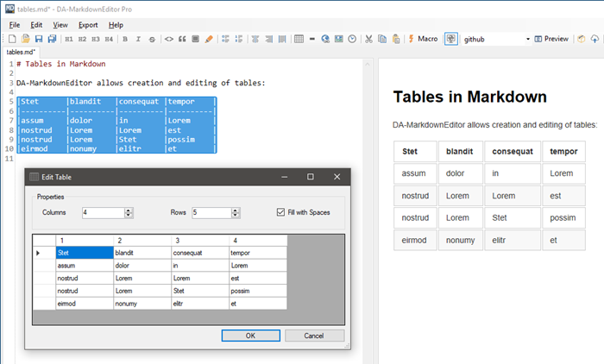This screenshot has height=364, width=604.
Task: Decrease the Columns value with down arrow
Action: 129,215
